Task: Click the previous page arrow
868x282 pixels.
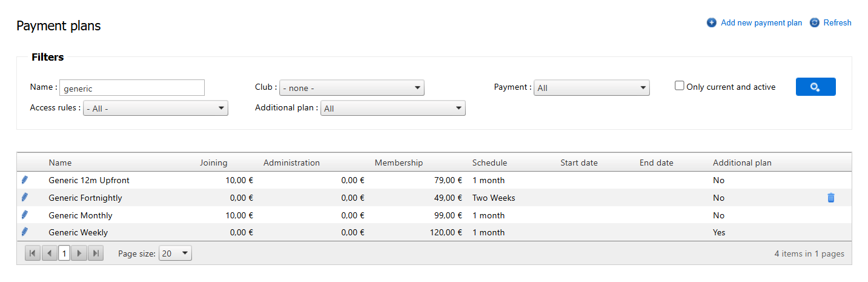Action: (x=50, y=253)
